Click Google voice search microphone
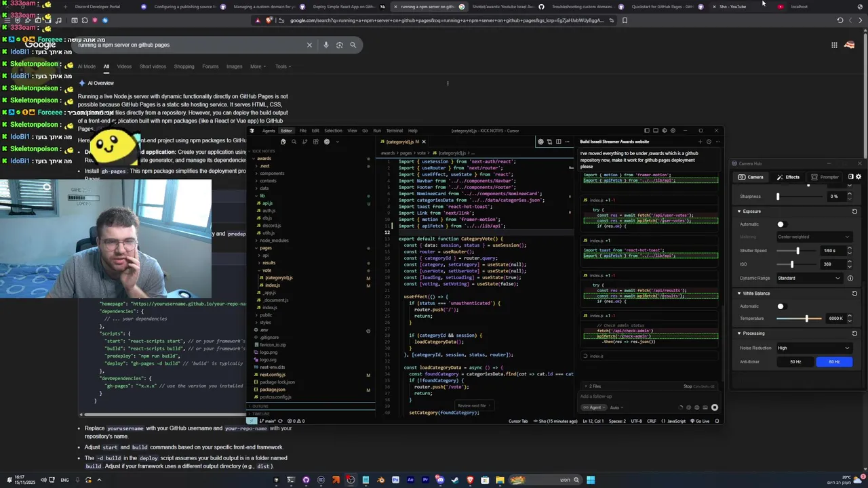 coord(325,45)
